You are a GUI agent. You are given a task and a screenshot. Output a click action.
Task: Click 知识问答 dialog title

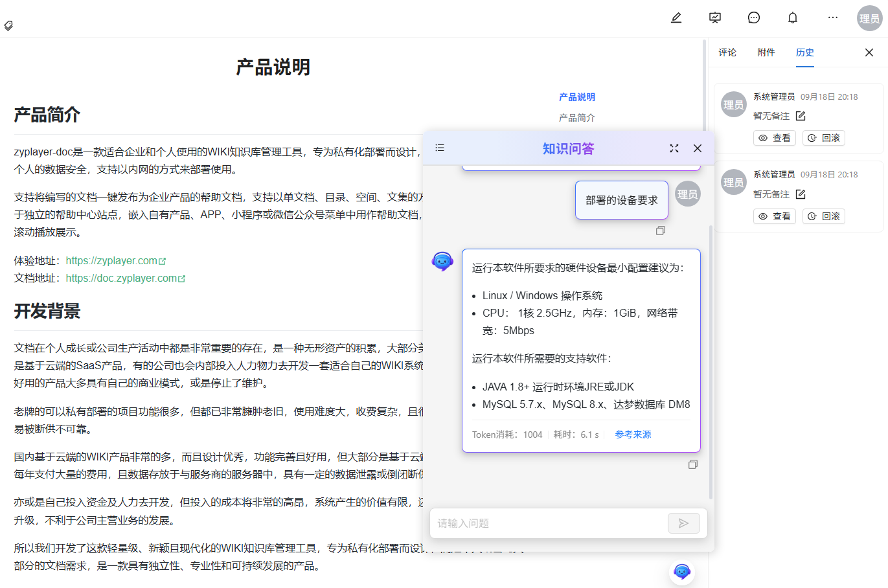pyautogui.click(x=568, y=148)
